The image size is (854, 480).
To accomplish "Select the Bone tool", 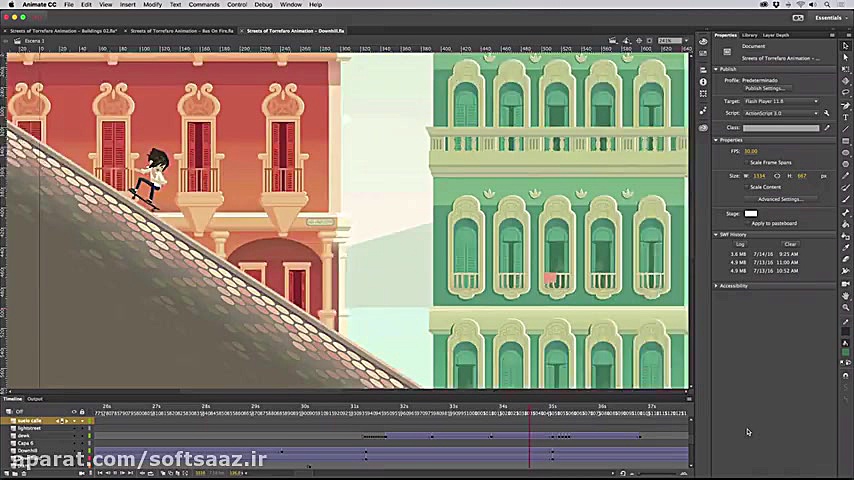I will click(x=845, y=212).
